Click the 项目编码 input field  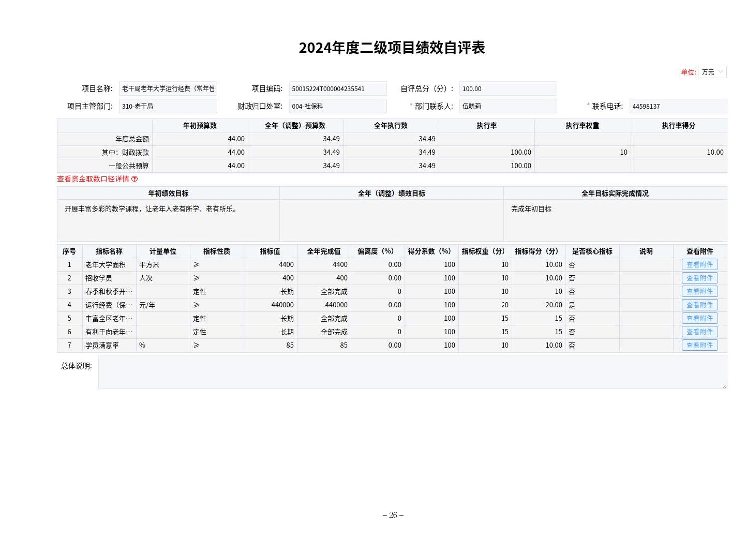coord(338,89)
